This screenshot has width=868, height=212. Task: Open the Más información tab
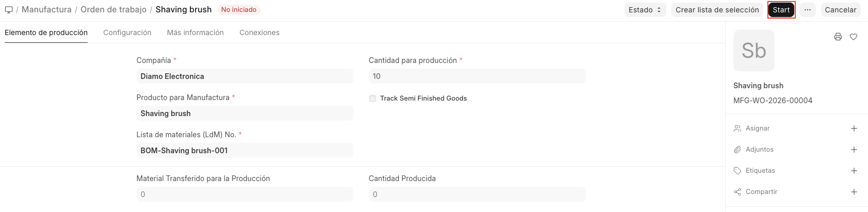coord(196,32)
